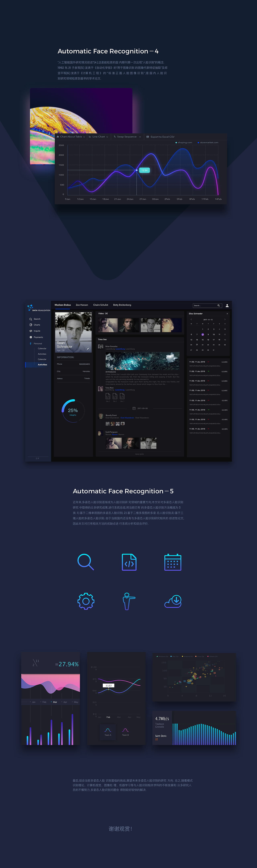Click Brian Gonzalez's avatar in timeline
257x868 pixels.
coord(100,347)
